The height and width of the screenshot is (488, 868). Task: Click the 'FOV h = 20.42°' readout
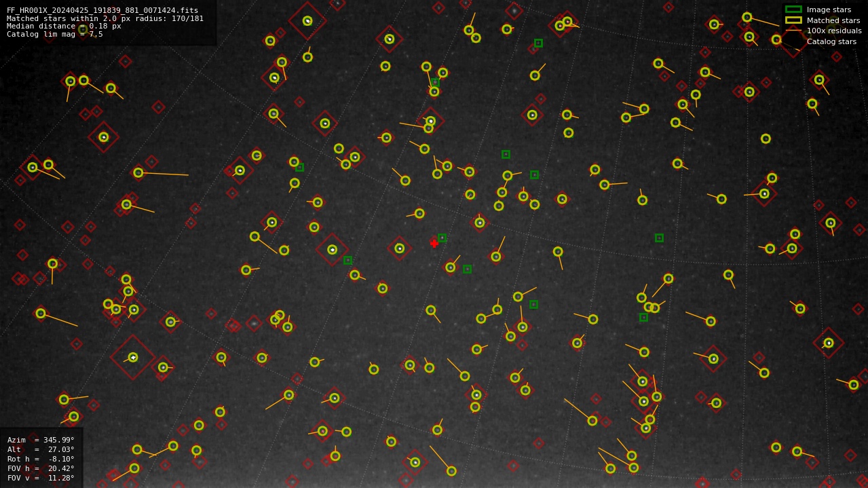click(x=41, y=468)
